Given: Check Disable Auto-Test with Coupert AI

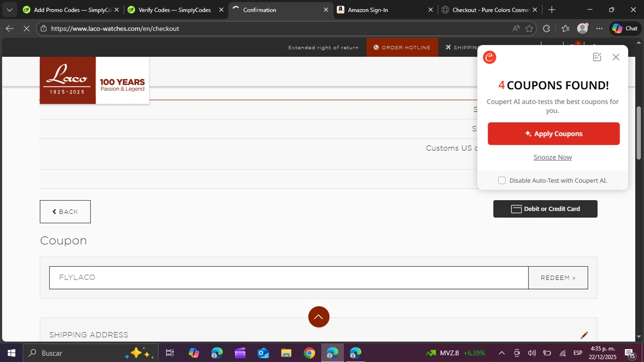Looking at the screenshot, I should (x=501, y=180).
